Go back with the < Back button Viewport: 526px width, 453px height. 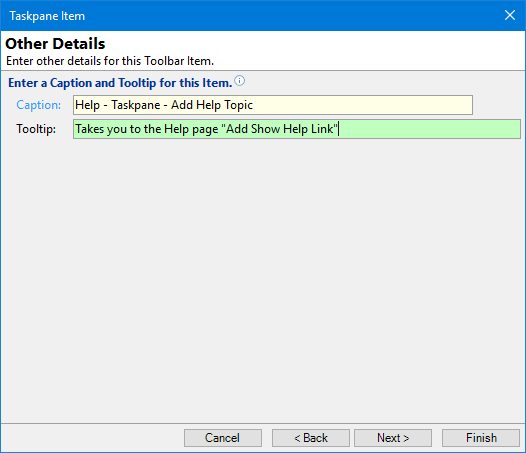(311, 438)
